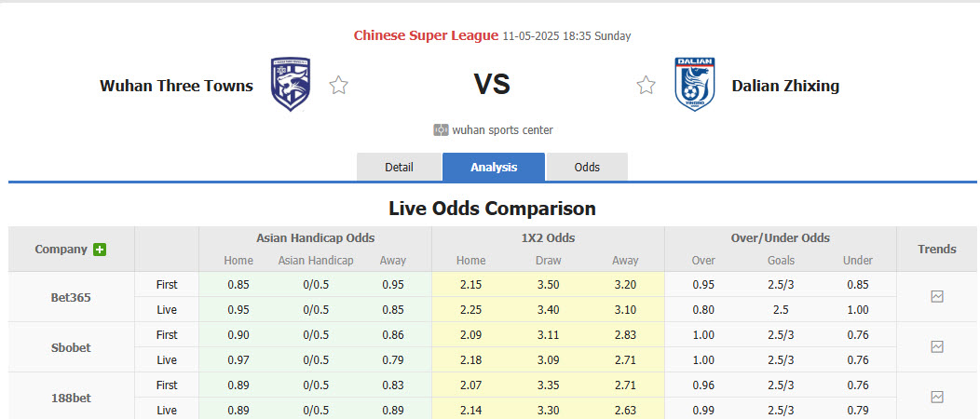Click the Dalian Zhixing team logo
Image resolution: width=980 pixels, height=419 pixels.
coord(694,85)
